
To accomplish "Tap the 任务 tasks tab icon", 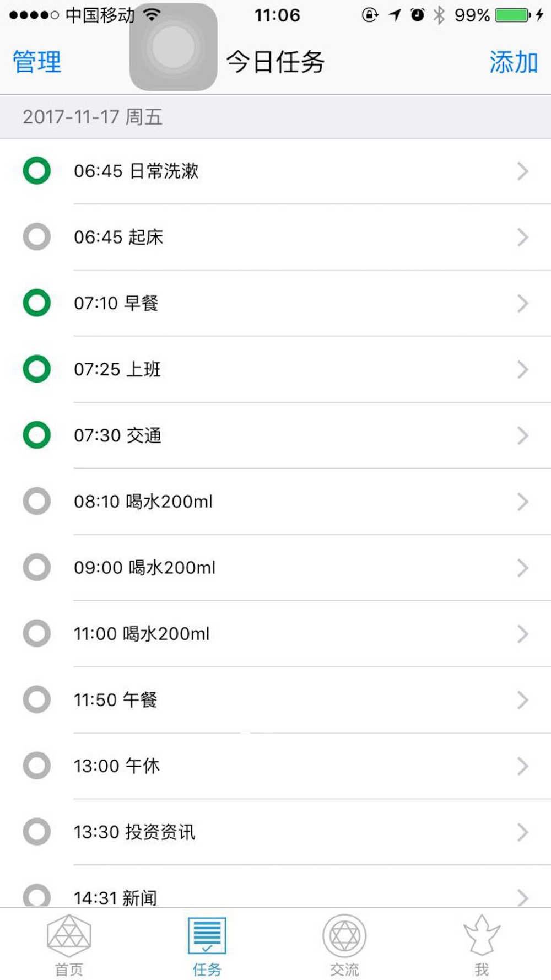I will click(207, 936).
